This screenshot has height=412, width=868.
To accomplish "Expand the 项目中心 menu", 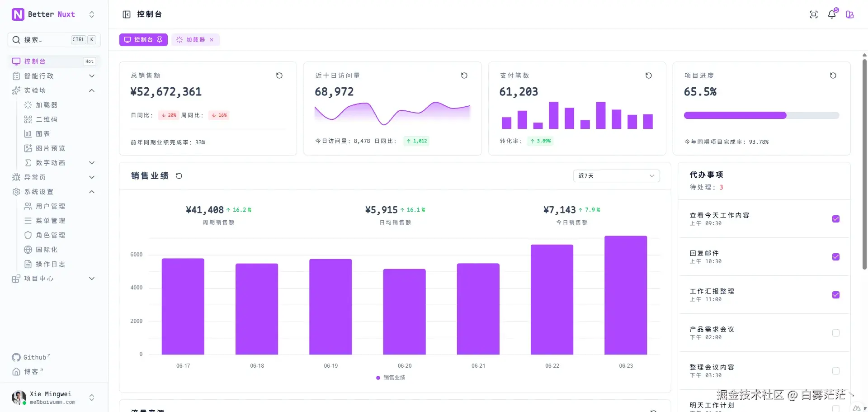I will (54, 279).
